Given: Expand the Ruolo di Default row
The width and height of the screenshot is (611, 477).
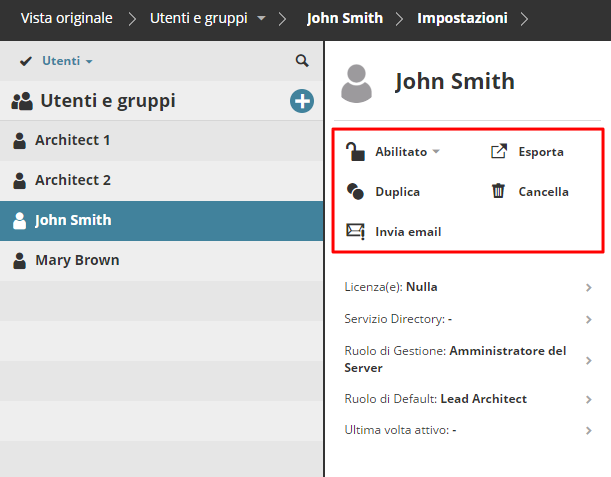Looking at the screenshot, I should tap(589, 399).
